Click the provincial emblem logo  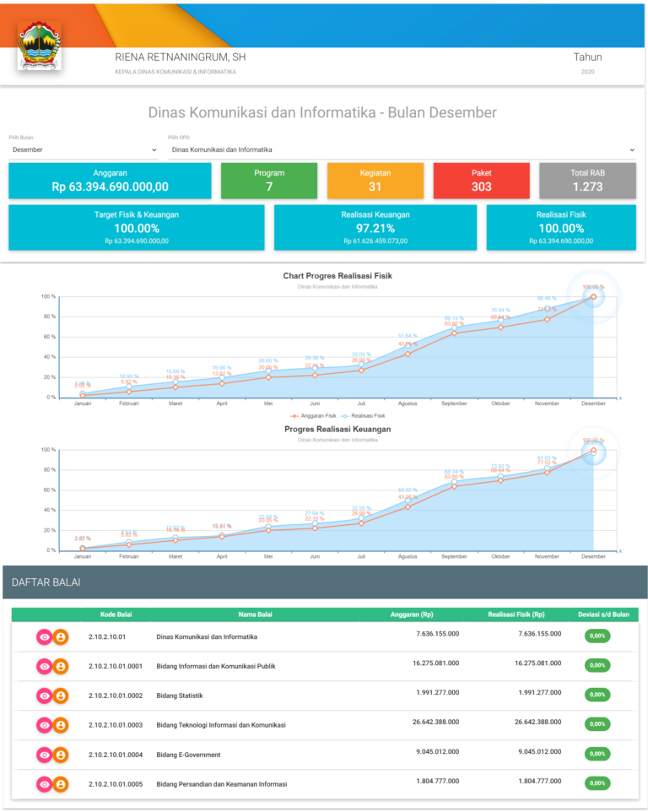click(40, 46)
